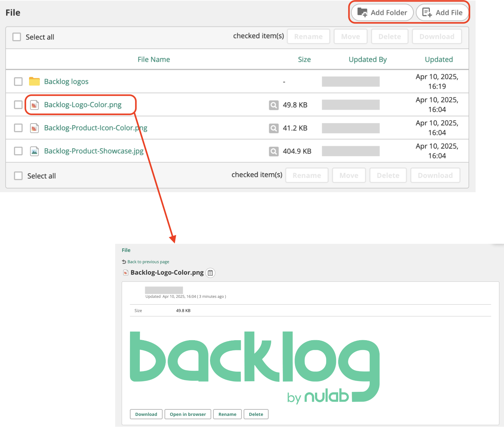Open the Backlog logos folder link
The height and width of the screenshot is (427, 504).
pyautogui.click(x=66, y=82)
